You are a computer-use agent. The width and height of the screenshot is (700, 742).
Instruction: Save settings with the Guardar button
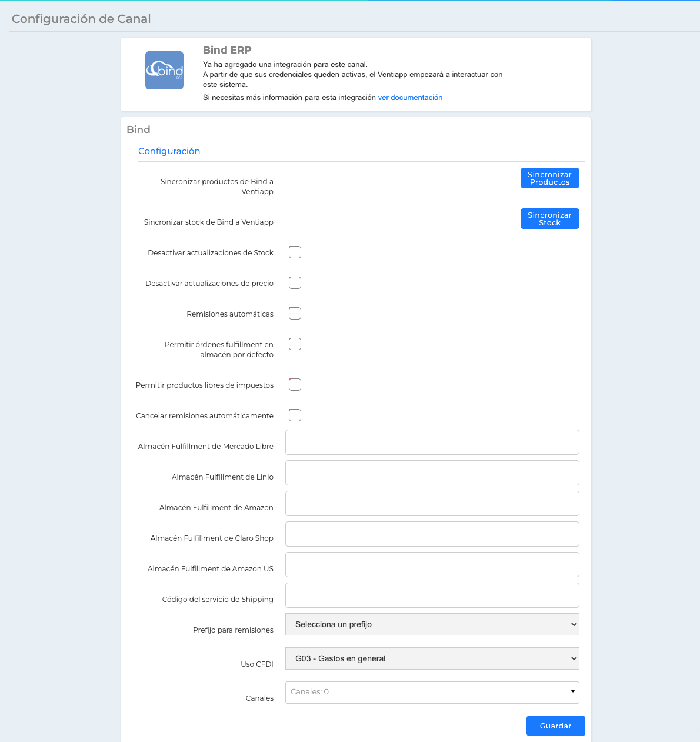(555, 726)
